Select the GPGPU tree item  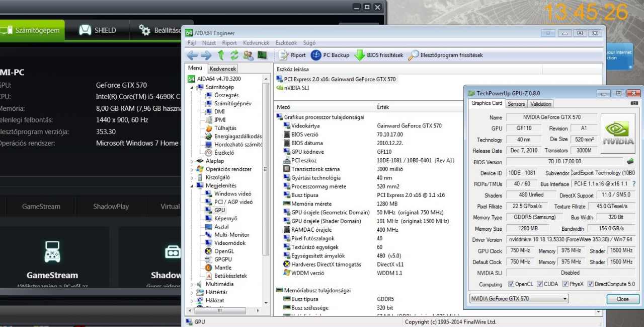click(x=218, y=259)
